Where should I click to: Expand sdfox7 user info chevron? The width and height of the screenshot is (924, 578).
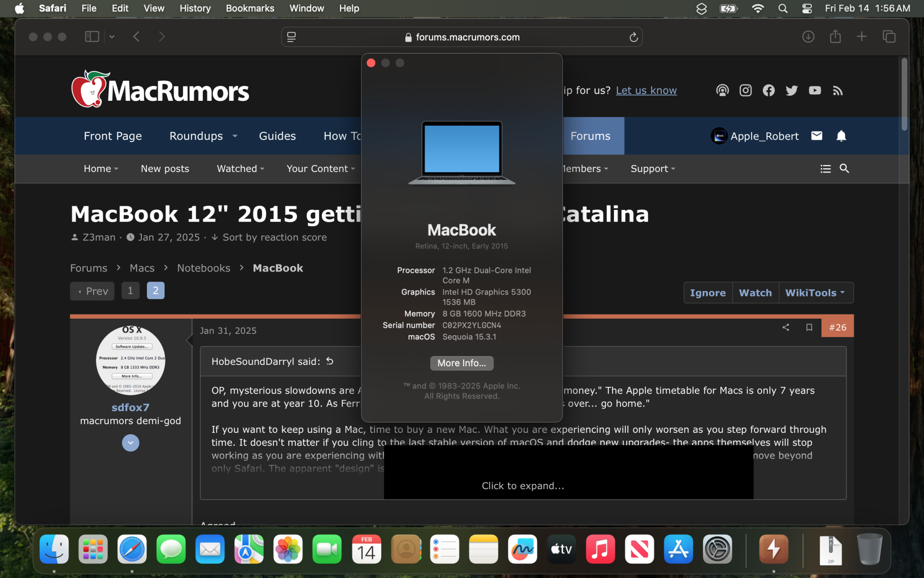coord(130,443)
